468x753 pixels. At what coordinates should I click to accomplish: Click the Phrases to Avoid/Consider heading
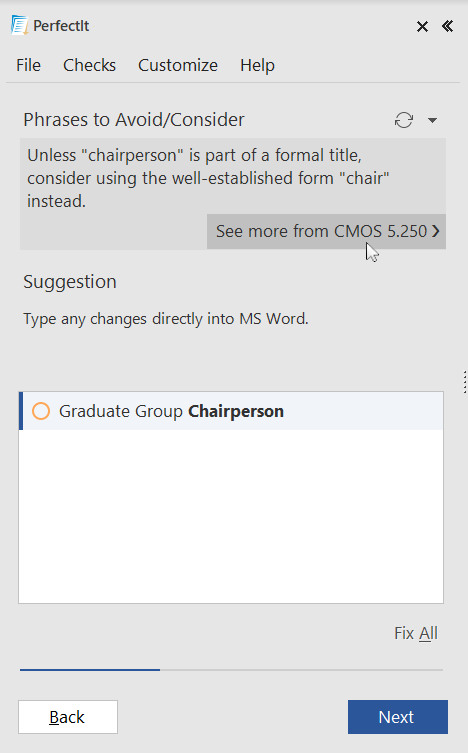coord(134,120)
